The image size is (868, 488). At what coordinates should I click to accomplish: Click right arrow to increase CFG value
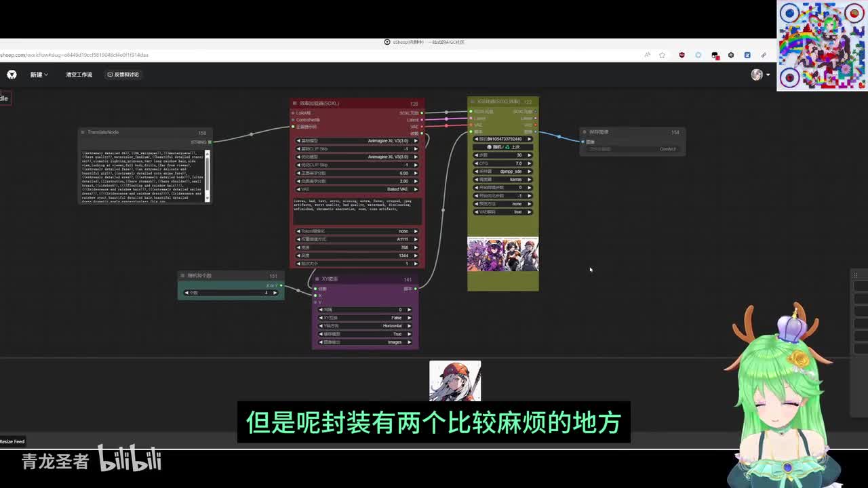pyautogui.click(x=530, y=163)
